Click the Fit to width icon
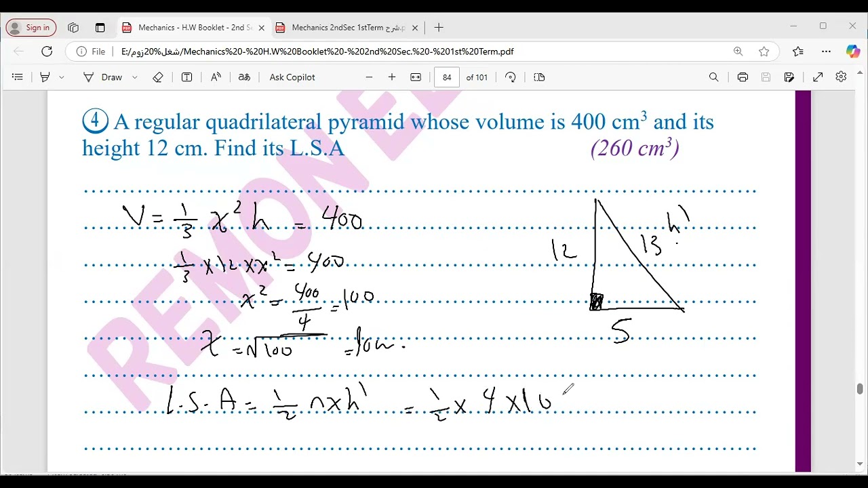Screen dimensions: 868x488 pyautogui.click(x=416, y=77)
